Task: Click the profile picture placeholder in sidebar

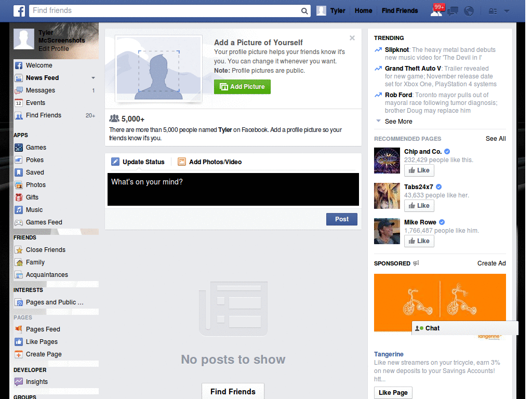Action: (24, 39)
